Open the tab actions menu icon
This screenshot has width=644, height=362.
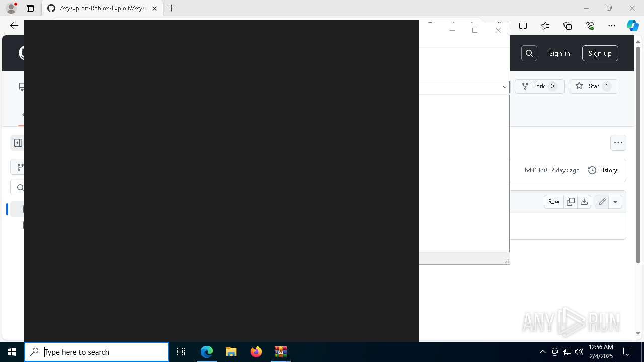tap(30, 8)
